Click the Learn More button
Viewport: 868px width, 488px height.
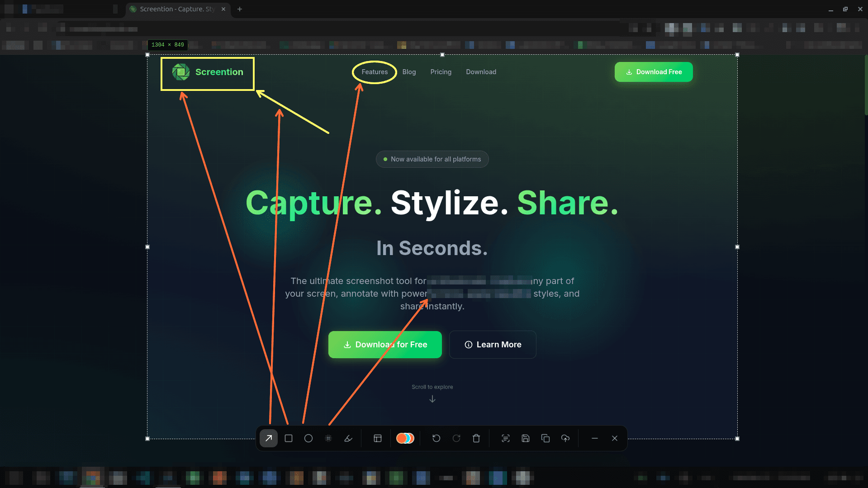click(x=493, y=345)
